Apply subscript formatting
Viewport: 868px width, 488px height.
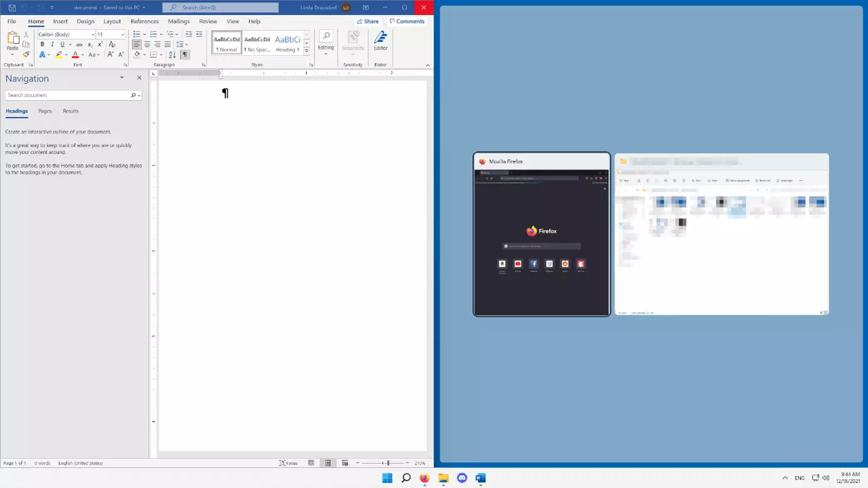tap(90, 44)
